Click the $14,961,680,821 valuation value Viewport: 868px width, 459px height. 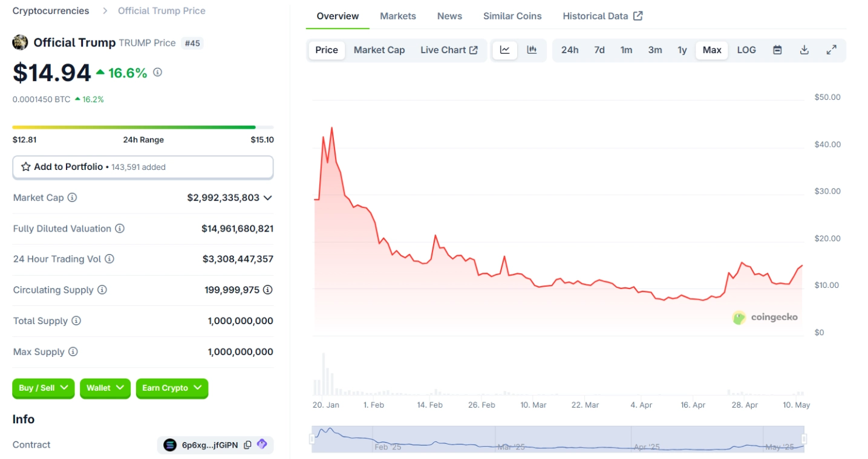point(237,229)
